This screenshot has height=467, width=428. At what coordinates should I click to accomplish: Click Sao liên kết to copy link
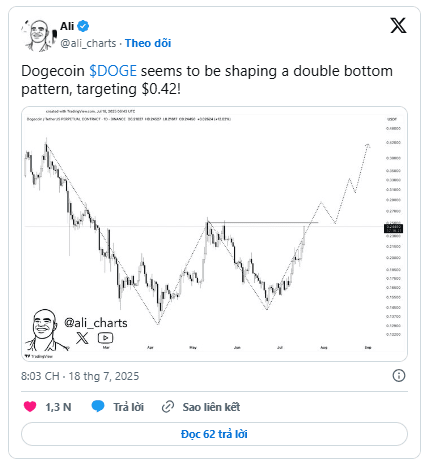(x=211, y=407)
